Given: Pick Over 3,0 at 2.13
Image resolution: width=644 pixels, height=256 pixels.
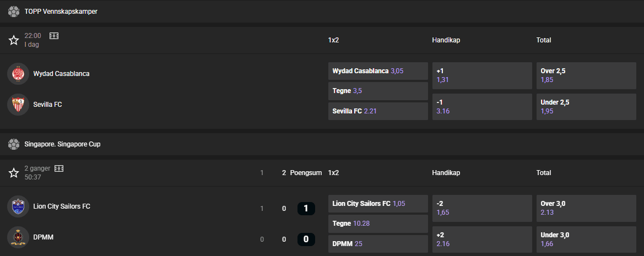Looking at the screenshot, I should coord(586,208).
